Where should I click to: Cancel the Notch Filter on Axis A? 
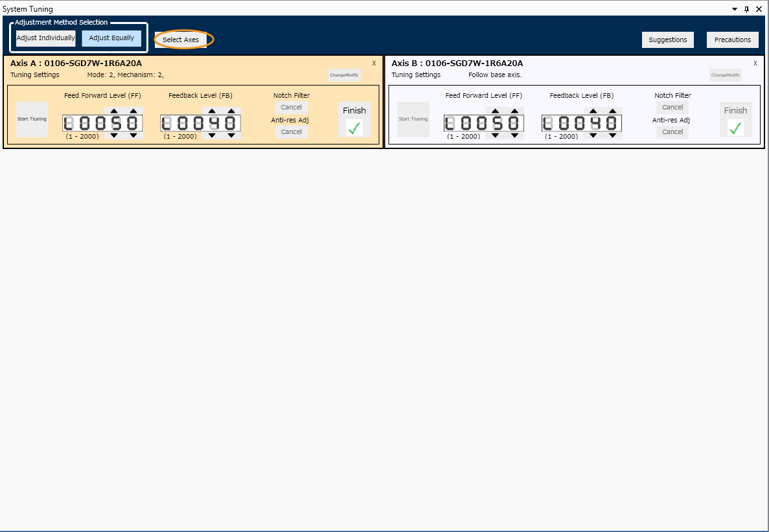point(292,108)
